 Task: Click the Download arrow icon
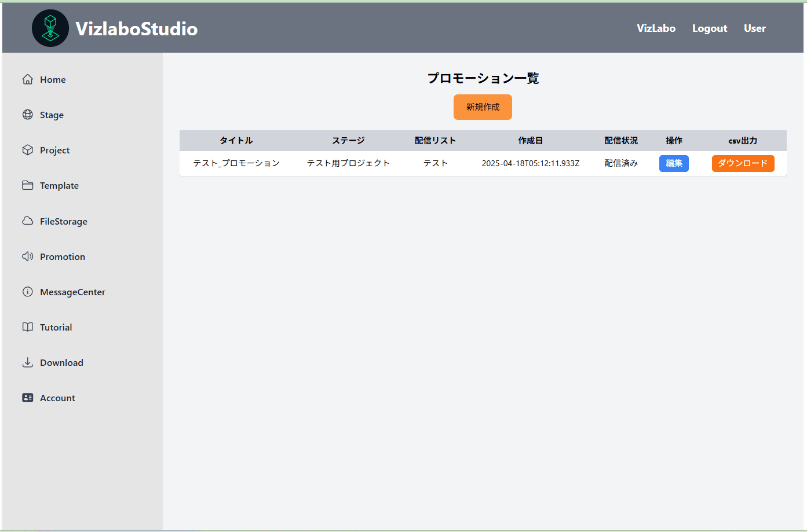coord(27,362)
